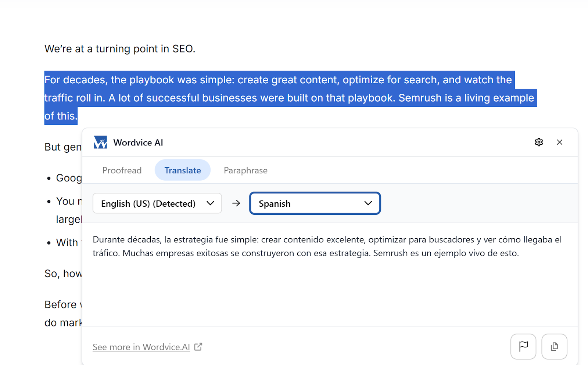The width and height of the screenshot is (588, 365).
Task: Switch to the Proofread tab
Action: click(122, 170)
